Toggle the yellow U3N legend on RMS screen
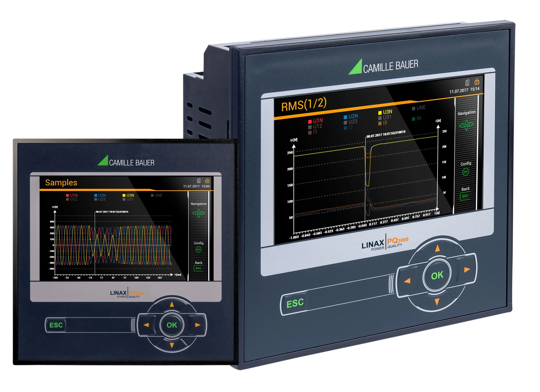Image resolution: width=540 pixels, height=392 pixels. pyautogui.click(x=385, y=112)
